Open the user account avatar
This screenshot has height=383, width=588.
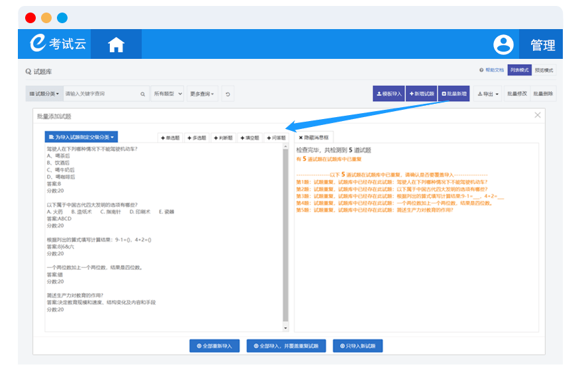tap(503, 44)
